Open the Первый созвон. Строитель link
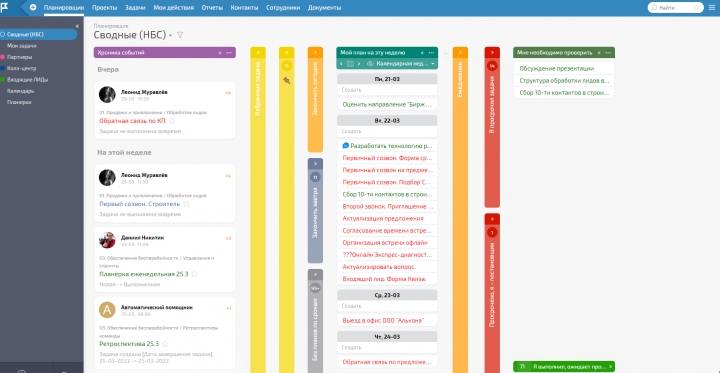Image resolution: width=720 pixels, height=373 pixels. (140, 203)
